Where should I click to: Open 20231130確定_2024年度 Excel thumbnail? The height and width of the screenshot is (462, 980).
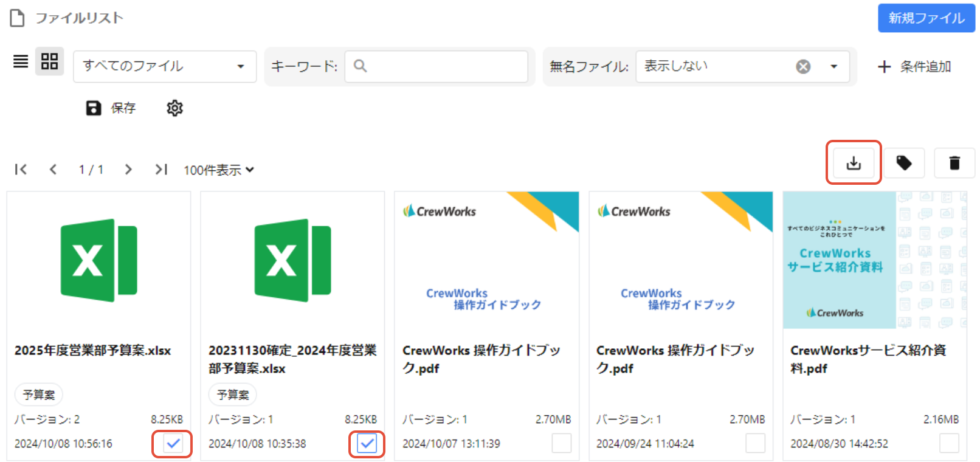click(x=292, y=260)
